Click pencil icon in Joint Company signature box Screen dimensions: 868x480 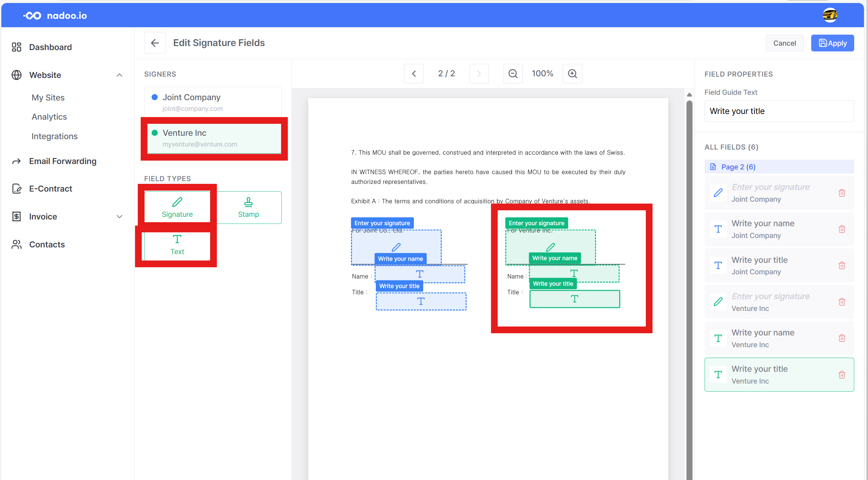(396, 247)
